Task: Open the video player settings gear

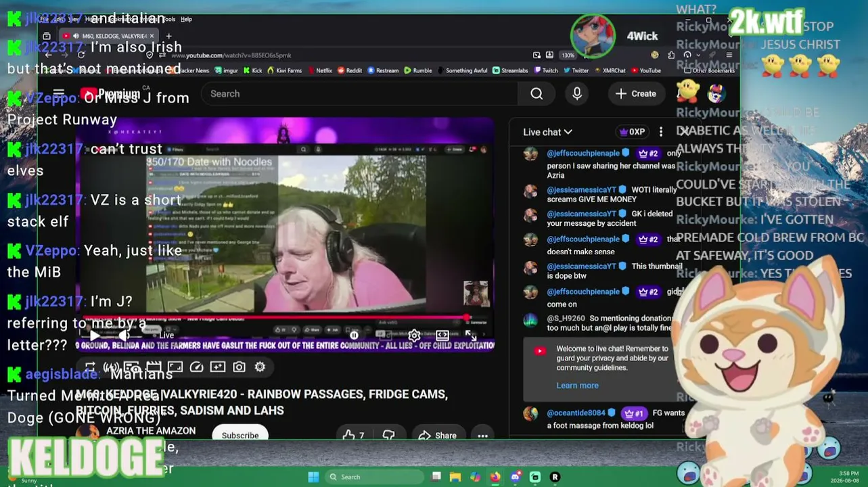Action: pyautogui.click(x=414, y=335)
